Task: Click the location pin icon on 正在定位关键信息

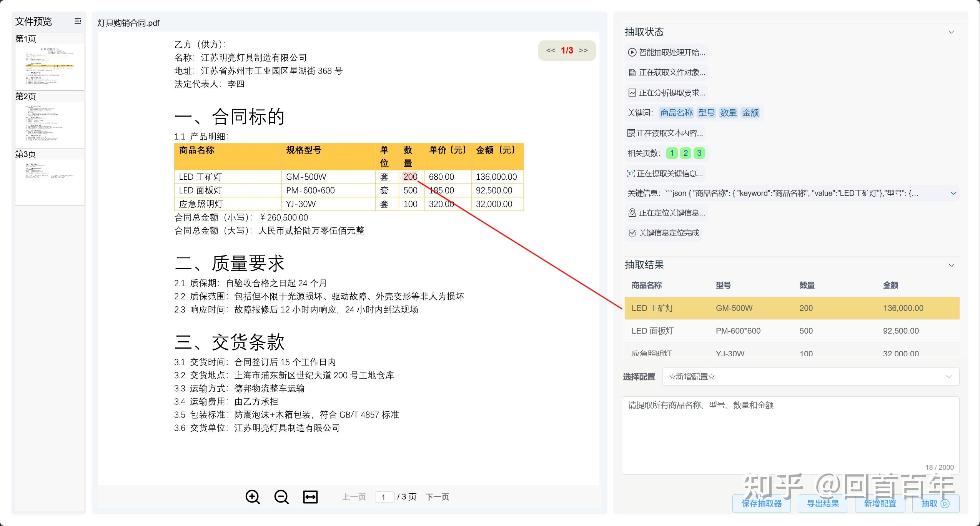Action: [x=633, y=213]
